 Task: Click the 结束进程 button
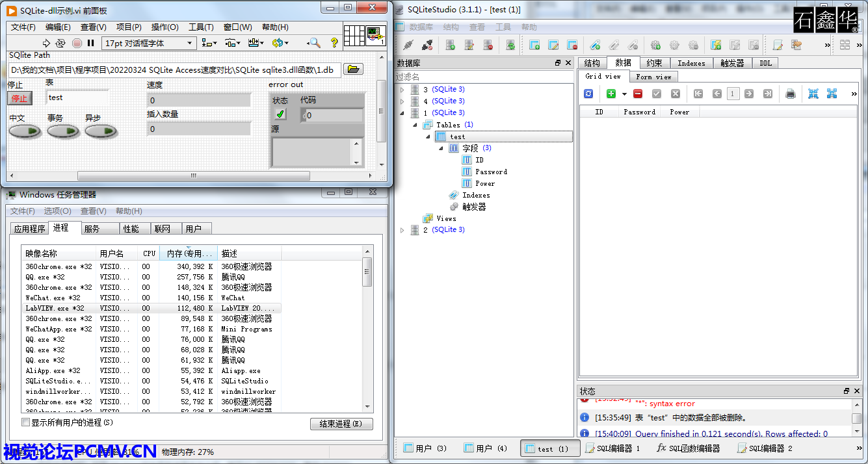tap(341, 424)
